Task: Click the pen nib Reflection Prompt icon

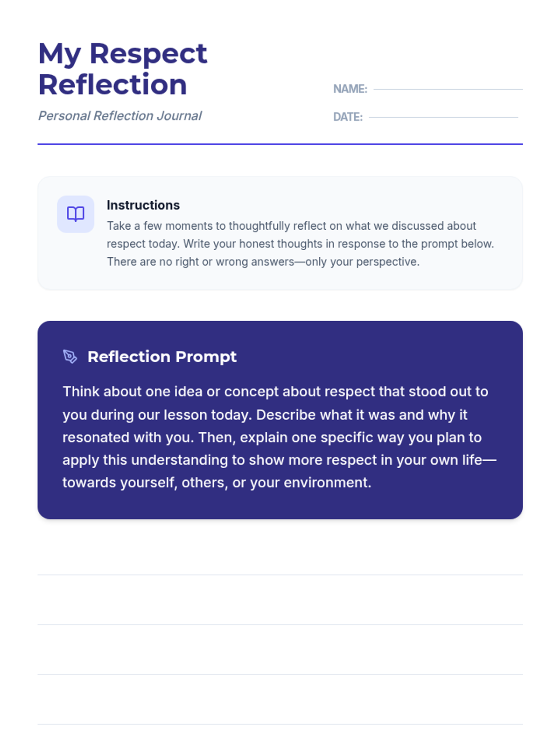Action: [x=70, y=357]
